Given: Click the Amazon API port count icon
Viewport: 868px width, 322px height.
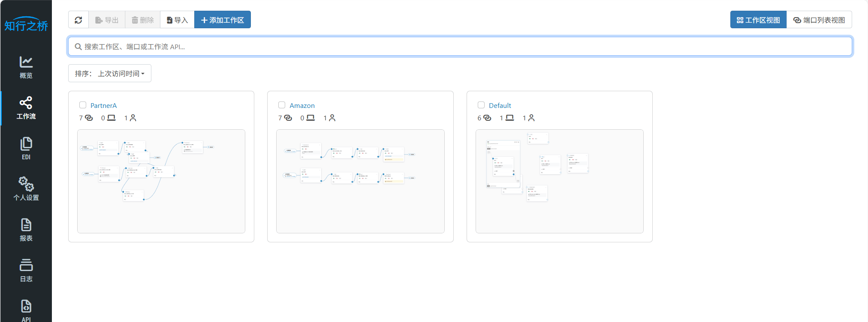Looking at the screenshot, I should [x=310, y=118].
